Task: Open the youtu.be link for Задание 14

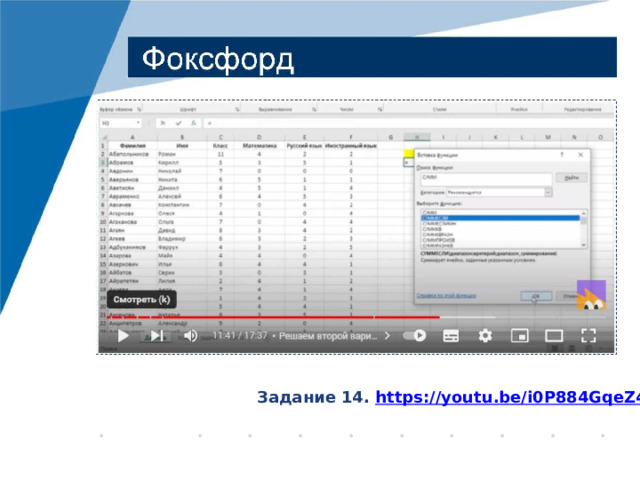Action: [507, 397]
